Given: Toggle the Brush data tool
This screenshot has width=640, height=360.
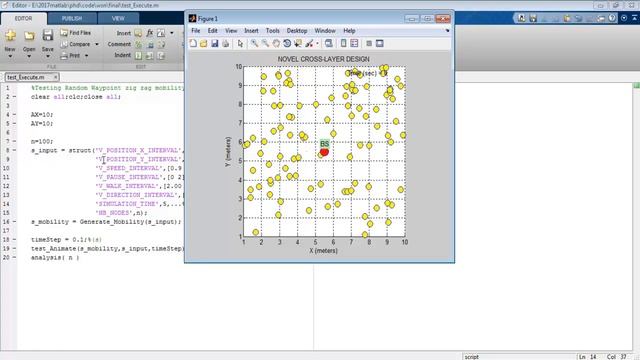Looking at the screenshot, I should tap(309, 44).
